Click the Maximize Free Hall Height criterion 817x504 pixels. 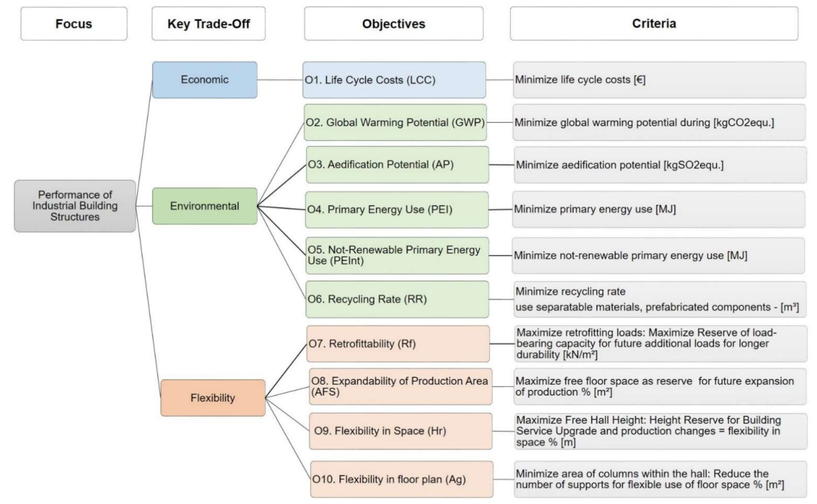660,431
